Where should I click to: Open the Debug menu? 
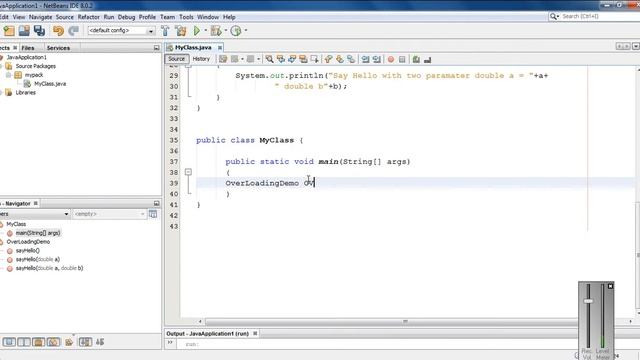[x=127, y=17]
